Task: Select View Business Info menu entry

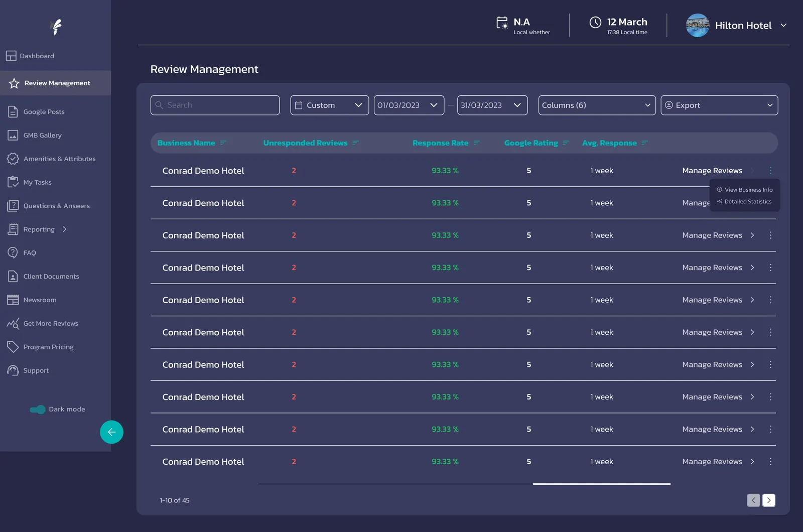Action: point(745,190)
